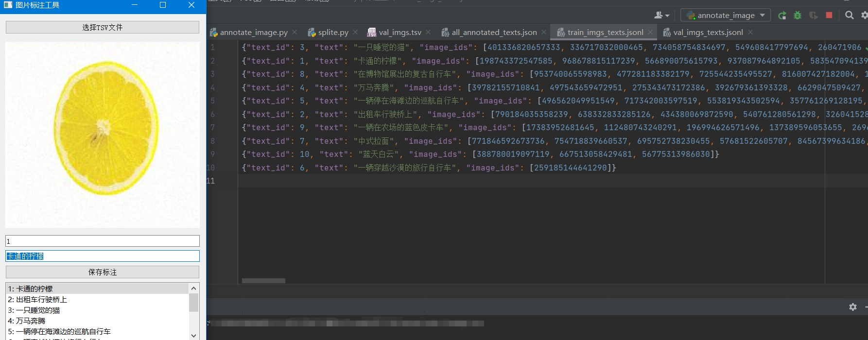Image resolution: width=868 pixels, height=340 pixels.
Task: Select train_imgs_texts.jsonl tab
Action: (x=605, y=32)
